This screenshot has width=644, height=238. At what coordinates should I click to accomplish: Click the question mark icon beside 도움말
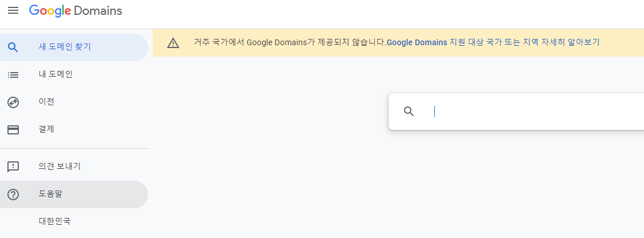[13, 195]
